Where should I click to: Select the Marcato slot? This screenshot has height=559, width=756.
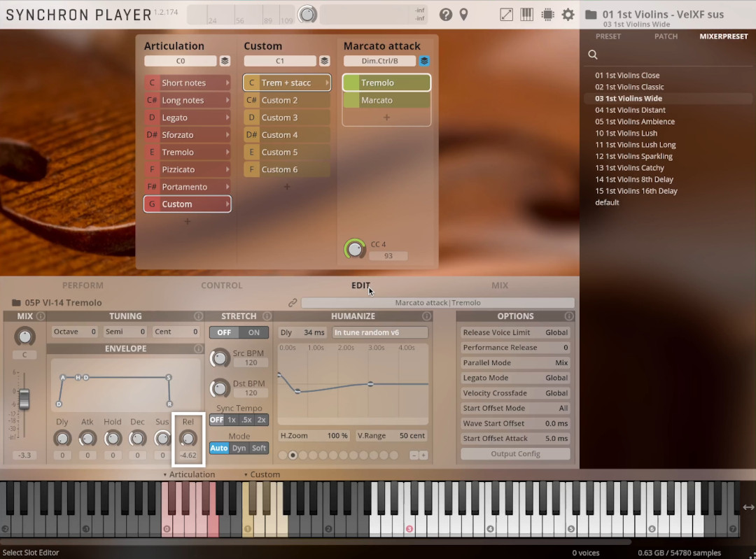click(x=386, y=100)
